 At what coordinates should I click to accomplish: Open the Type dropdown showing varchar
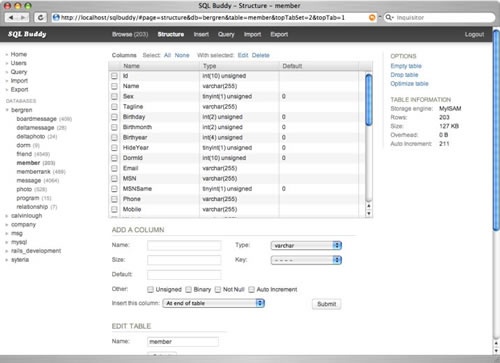pos(306,246)
